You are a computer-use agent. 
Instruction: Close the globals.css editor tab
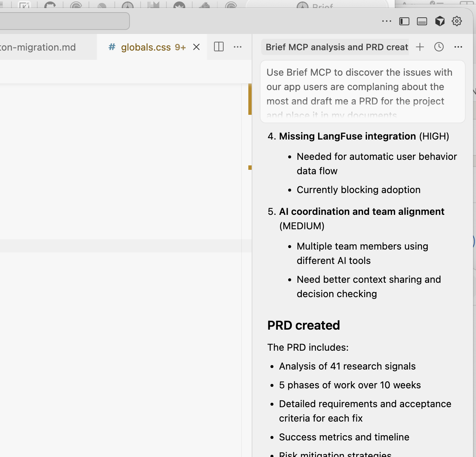pyautogui.click(x=196, y=47)
